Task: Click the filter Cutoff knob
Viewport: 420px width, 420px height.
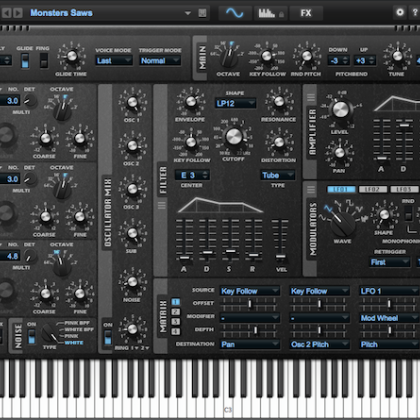Action: tap(234, 137)
